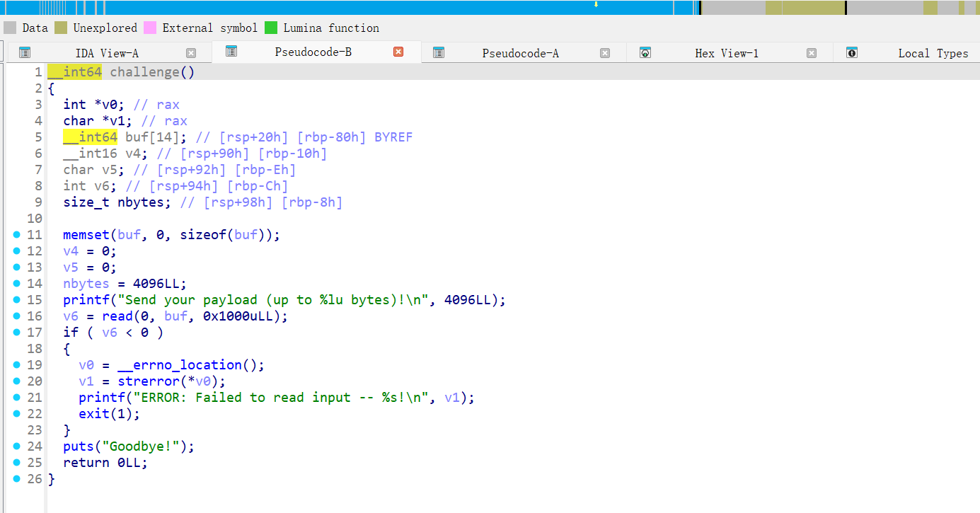The width and height of the screenshot is (980, 513).
Task: Toggle breakpoint dot on line 16 read call
Action: coord(17,316)
